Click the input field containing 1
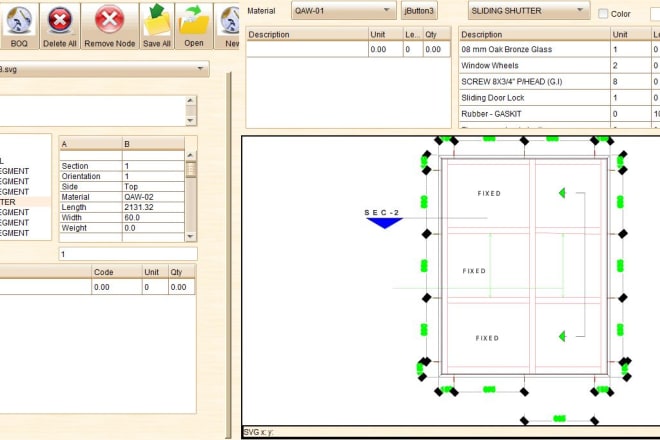660x440 pixels. [x=128, y=255]
